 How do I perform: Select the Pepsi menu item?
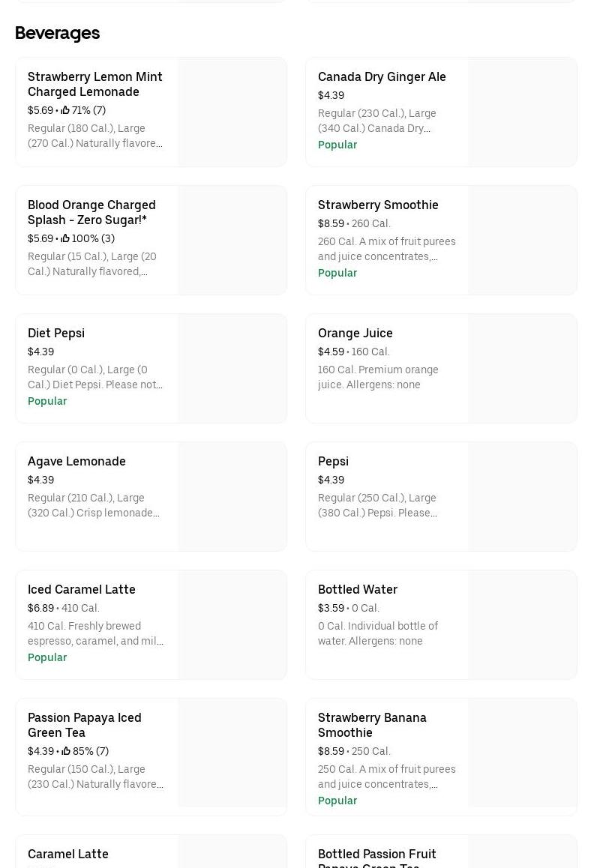[333, 461]
